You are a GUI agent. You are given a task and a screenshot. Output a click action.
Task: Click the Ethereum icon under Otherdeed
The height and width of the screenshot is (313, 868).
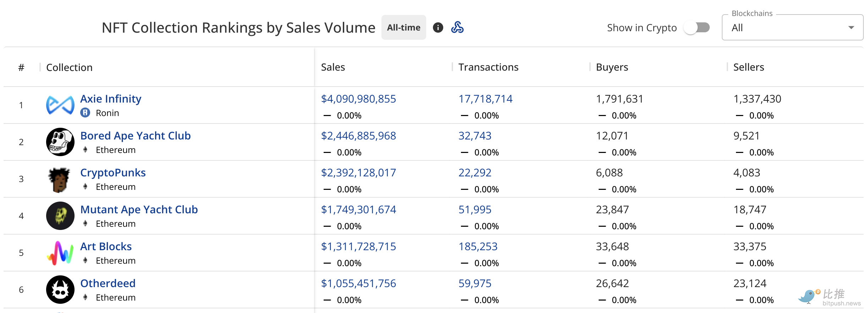click(85, 297)
